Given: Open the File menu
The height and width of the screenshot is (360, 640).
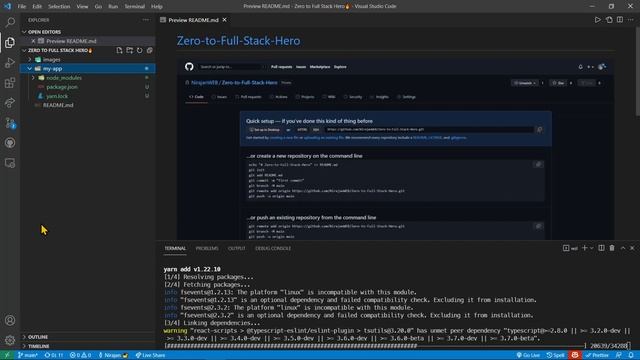Looking at the screenshot, I should click(22, 6).
